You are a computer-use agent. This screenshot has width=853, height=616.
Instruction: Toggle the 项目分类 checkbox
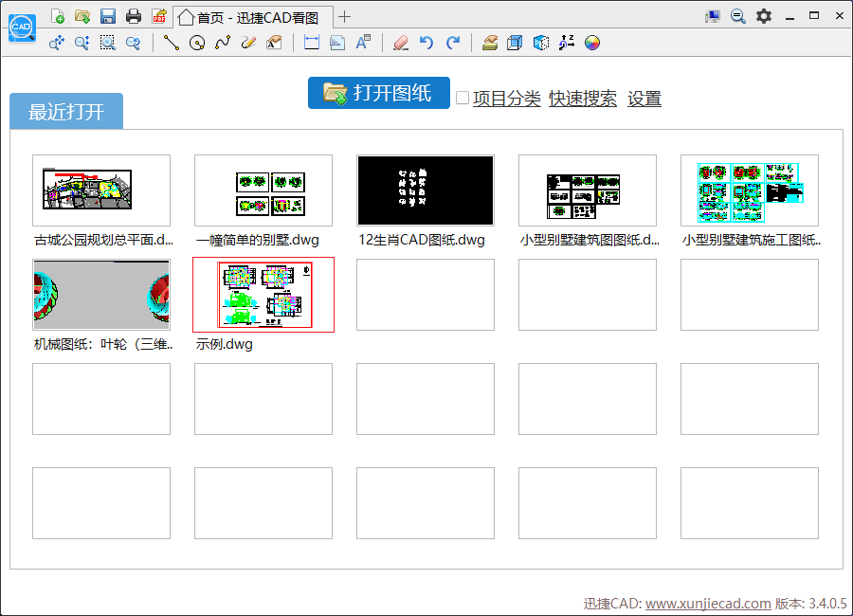point(463,98)
